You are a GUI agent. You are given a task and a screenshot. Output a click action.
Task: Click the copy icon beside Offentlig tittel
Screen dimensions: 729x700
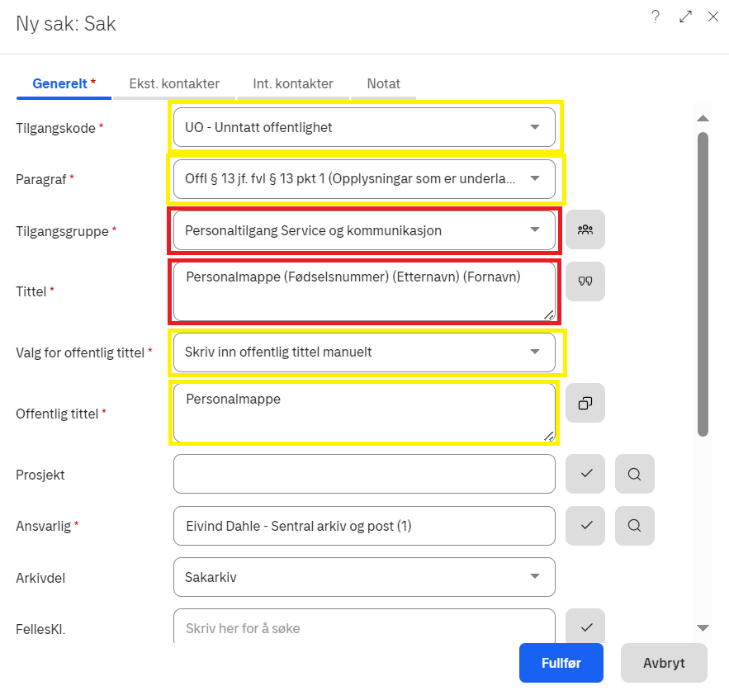[x=585, y=403]
